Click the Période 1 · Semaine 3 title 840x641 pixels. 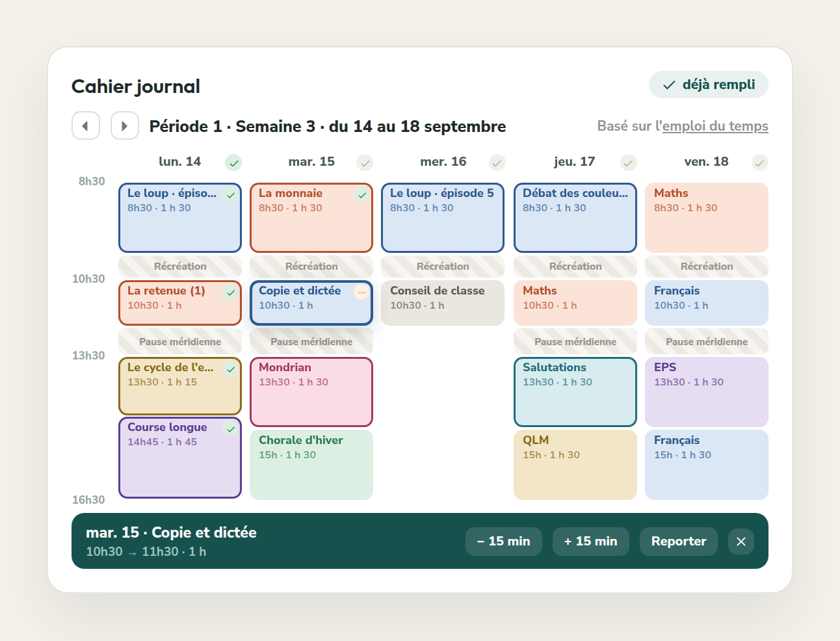tap(328, 126)
